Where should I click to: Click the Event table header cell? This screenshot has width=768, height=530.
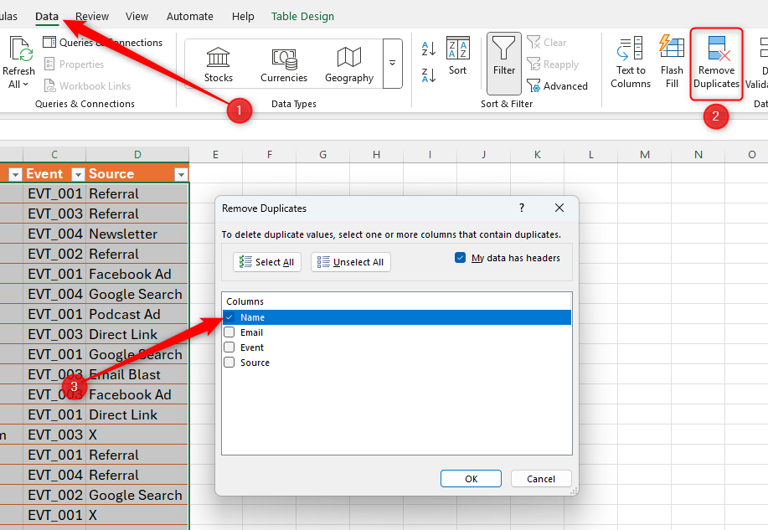point(54,174)
